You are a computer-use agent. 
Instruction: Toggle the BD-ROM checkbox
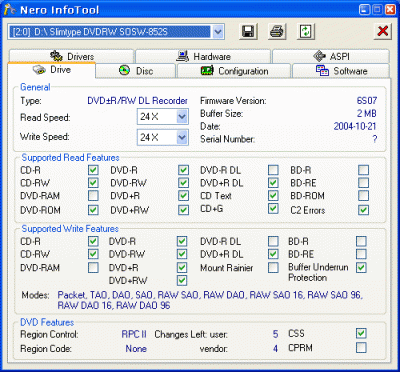coord(363,195)
